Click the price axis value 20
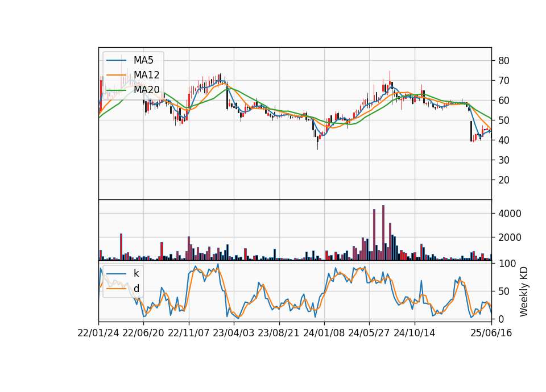The height and width of the screenshot is (392, 546). [503, 180]
